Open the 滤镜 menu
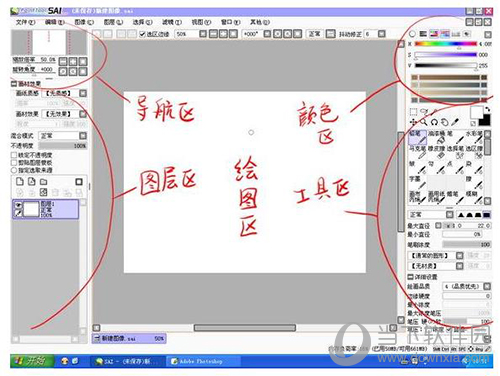Screen dimensions: 500x376 pos(172,22)
